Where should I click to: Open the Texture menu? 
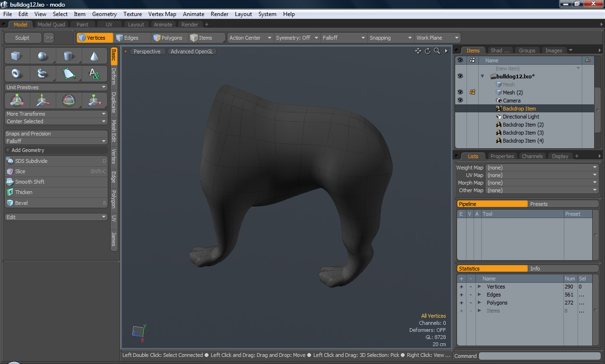pos(132,14)
